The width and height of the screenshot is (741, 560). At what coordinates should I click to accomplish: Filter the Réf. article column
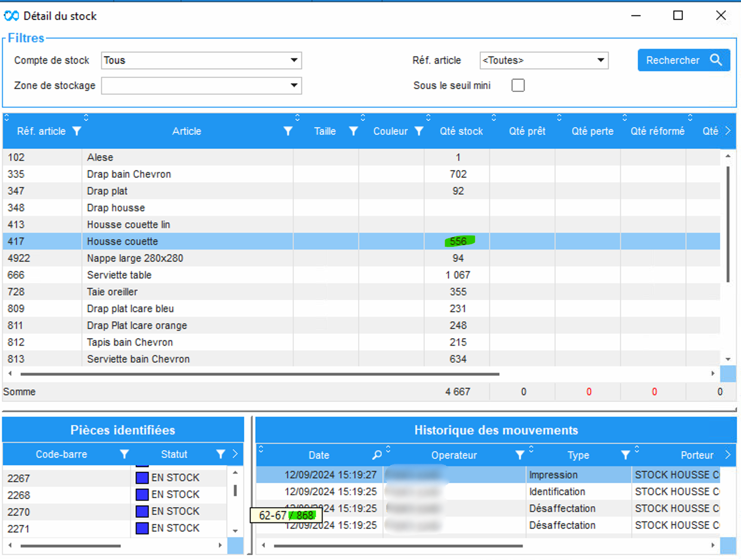(x=77, y=131)
